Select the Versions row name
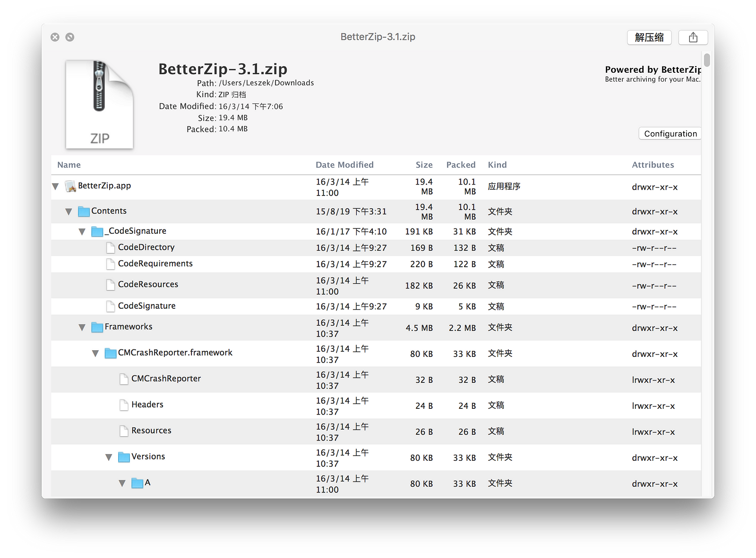This screenshot has height=558, width=756. pos(148,457)
